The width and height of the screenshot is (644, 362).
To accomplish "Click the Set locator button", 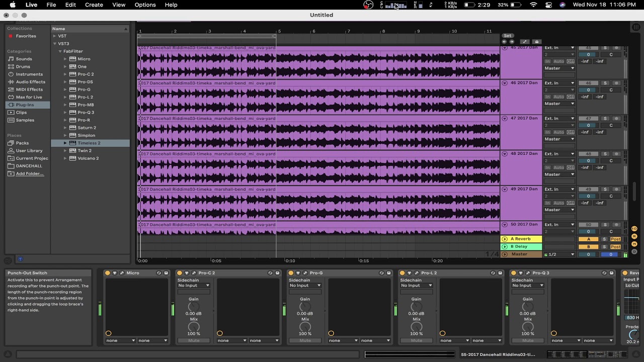I will [508, 36].
